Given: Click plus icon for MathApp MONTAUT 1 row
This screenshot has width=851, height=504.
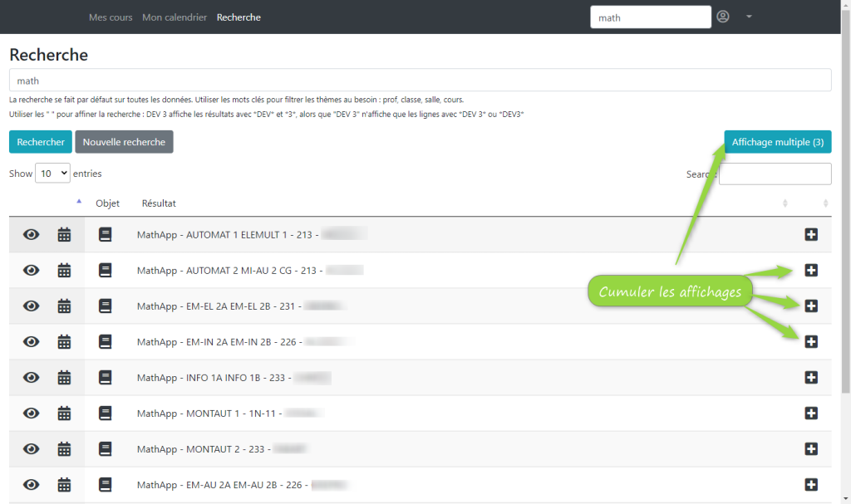Looking at the screenshot, I should point(811,413).
